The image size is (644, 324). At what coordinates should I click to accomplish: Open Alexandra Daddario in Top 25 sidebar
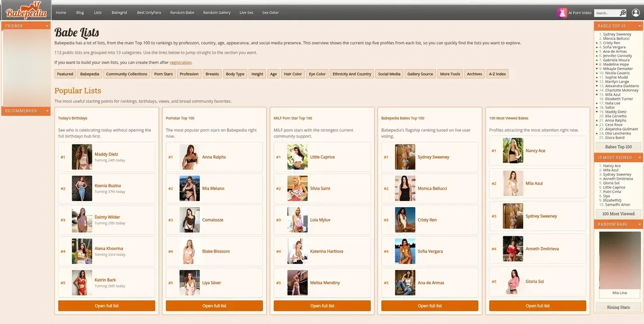point(621,86)
